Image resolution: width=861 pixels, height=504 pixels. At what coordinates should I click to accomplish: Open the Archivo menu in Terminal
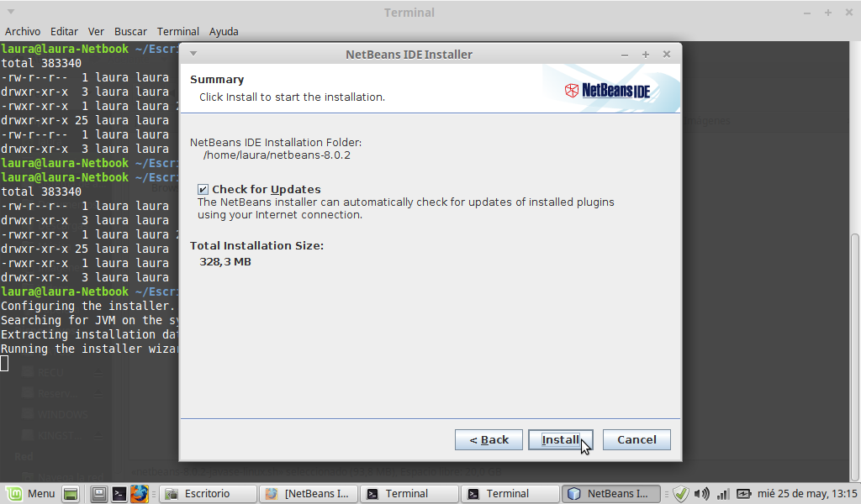click(23, 31)
